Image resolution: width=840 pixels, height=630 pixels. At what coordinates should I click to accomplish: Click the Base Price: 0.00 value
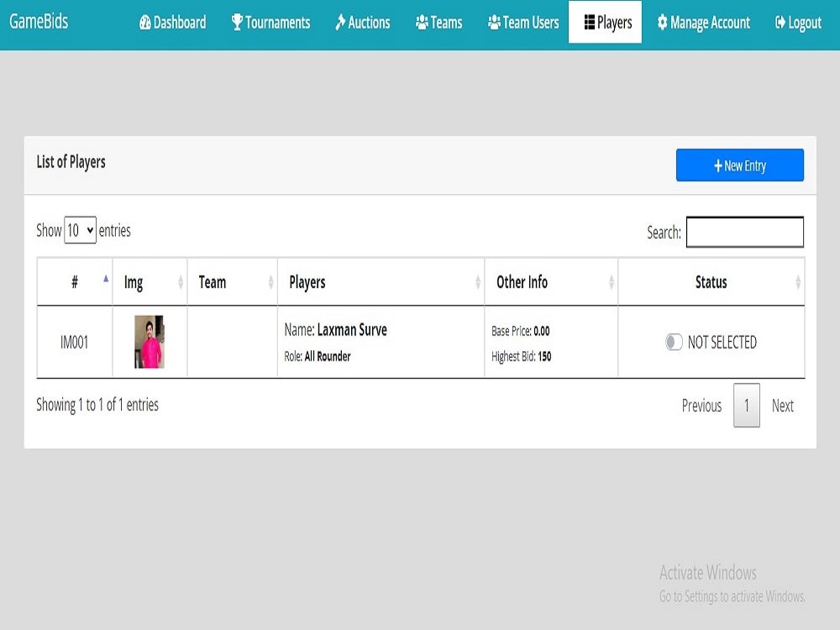pos(520,331)
